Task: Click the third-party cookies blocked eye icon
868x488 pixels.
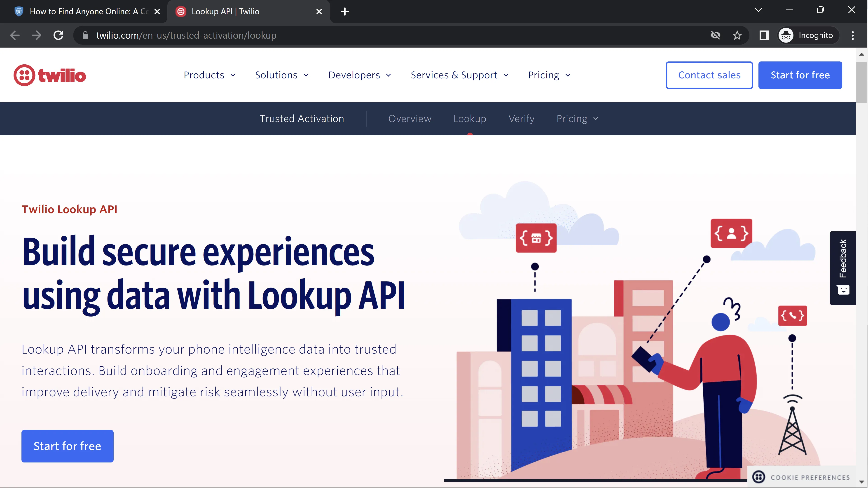Action: [x=715, y=35]
